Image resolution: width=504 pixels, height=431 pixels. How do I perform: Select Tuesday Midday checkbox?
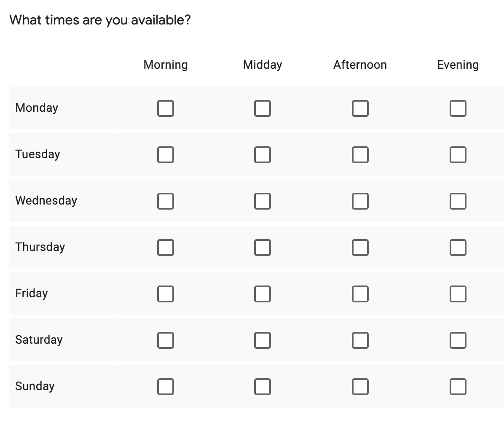pos(263,155)
